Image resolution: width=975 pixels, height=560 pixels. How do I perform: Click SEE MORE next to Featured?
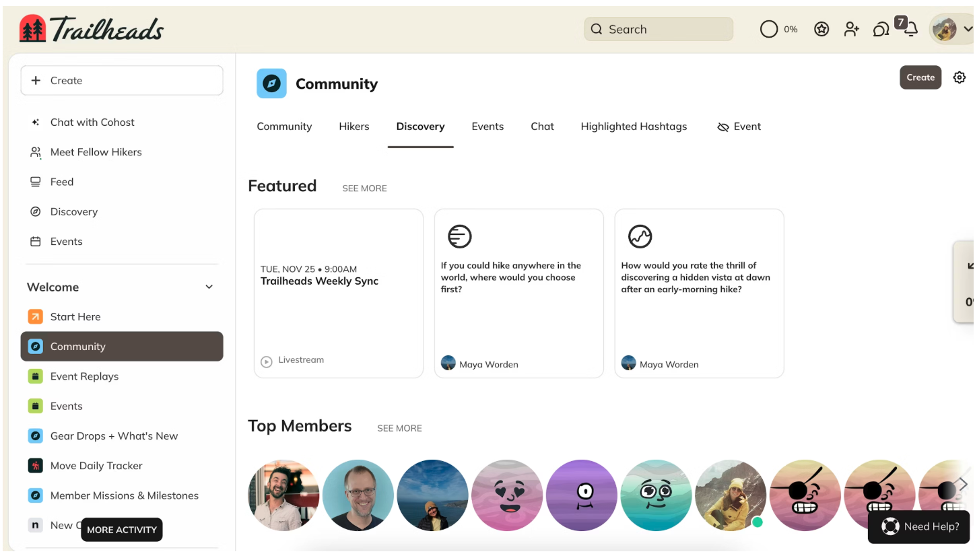[x=364, y=188]
